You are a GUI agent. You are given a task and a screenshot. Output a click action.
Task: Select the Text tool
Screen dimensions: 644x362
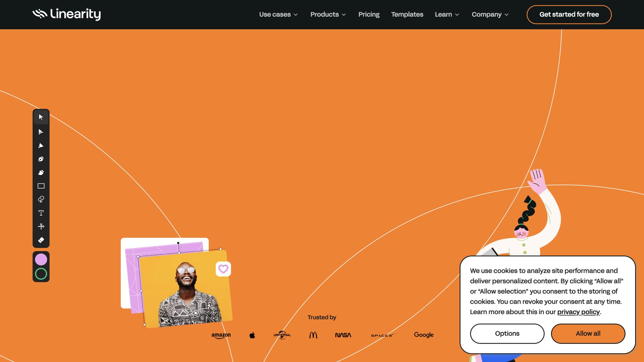pyautogui.click(x=41, y=213)
